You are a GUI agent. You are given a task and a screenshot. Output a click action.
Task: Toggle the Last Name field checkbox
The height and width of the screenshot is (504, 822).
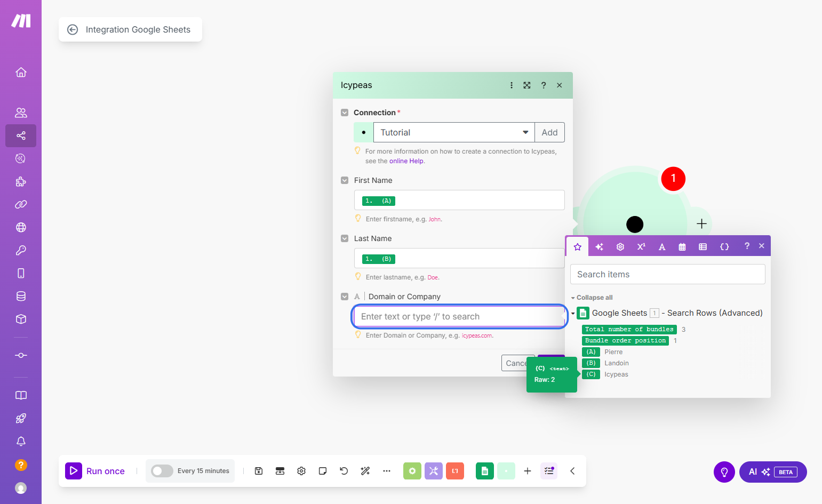point(345,238)
